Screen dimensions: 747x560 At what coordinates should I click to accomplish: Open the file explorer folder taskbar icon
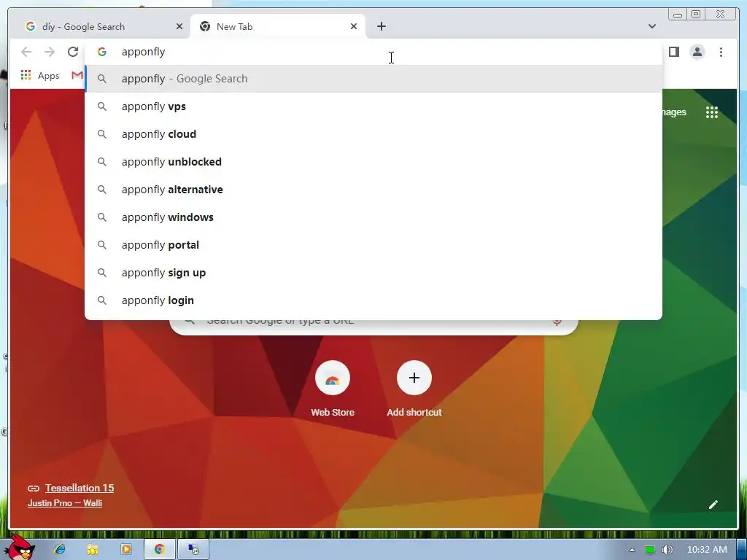click(93, 550)
